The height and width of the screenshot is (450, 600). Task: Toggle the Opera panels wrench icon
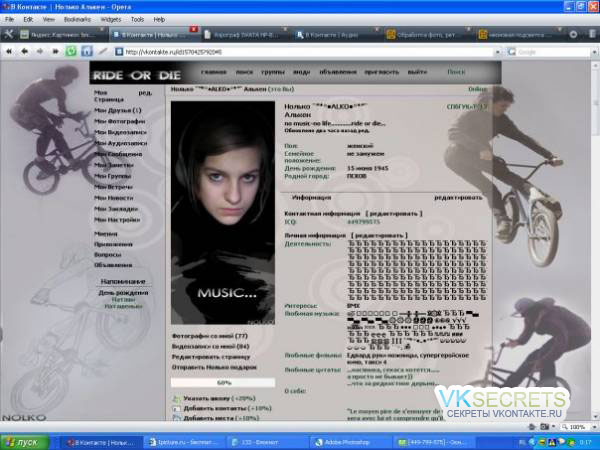point(8,34)
